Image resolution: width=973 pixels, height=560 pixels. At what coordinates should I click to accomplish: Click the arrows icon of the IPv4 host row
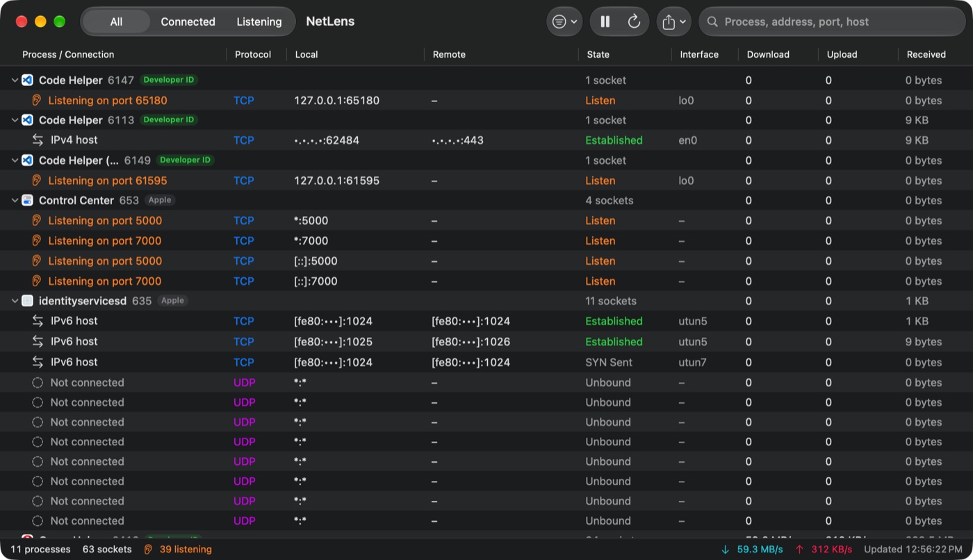(38, 140)
